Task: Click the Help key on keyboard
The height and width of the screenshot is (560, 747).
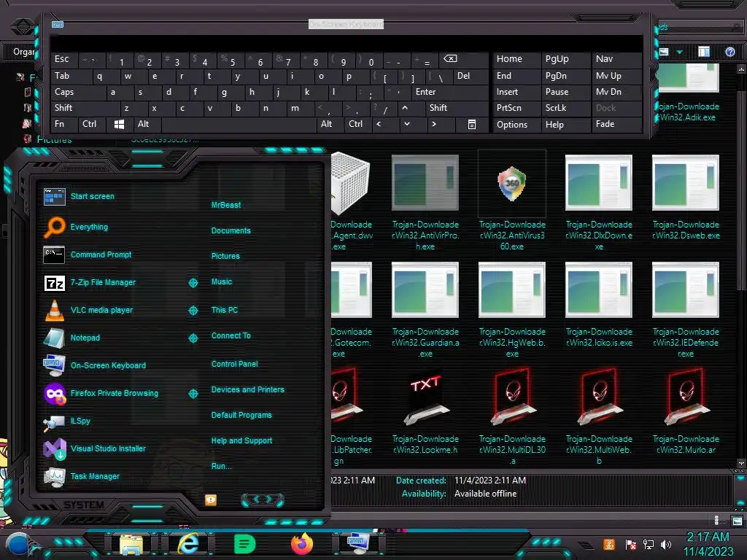Action: pos(565,124)
